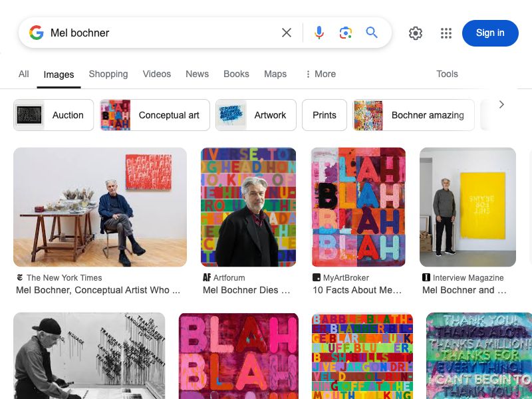Select the Artwork filter chip

point(256,115)
